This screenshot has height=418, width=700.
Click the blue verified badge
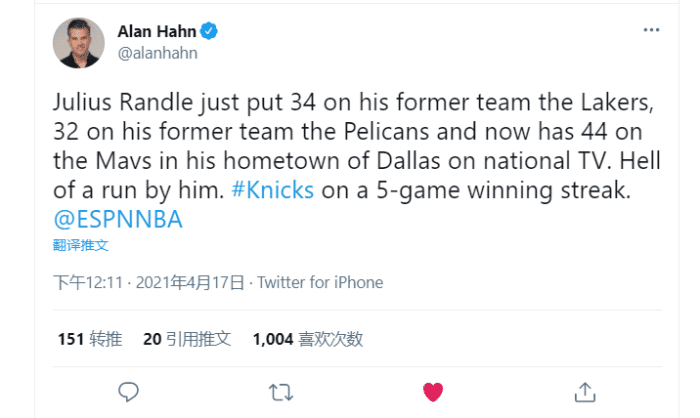210,32
